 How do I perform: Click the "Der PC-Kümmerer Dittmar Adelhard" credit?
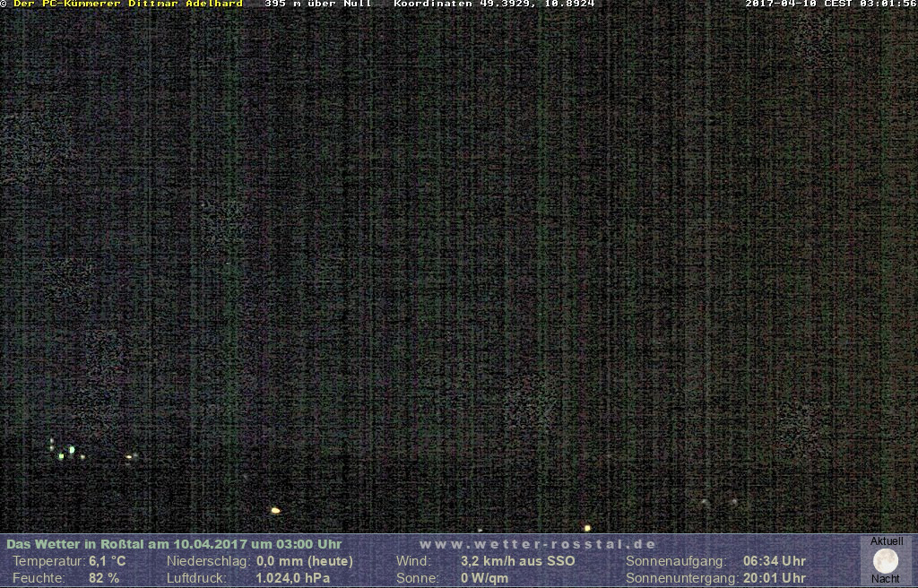pos(127,4)
